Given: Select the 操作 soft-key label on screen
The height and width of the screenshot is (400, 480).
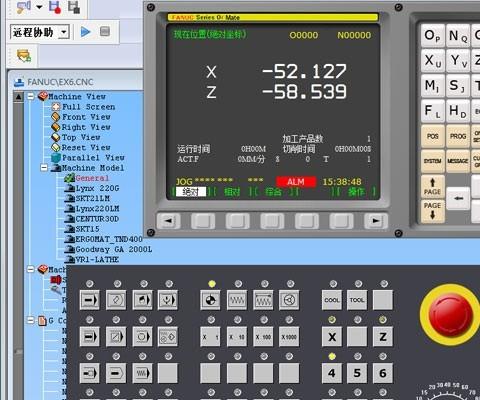Looking at the screenshot, I should pyautogui.click(x=356, y=192).
